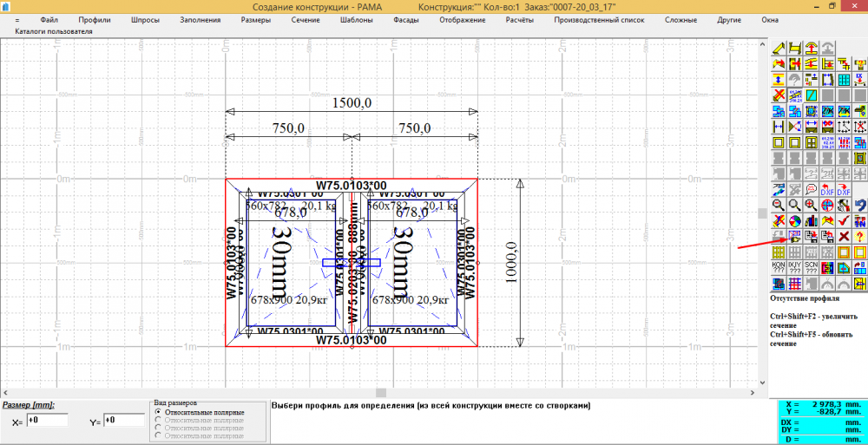Open the Размеры menu
The height and width of the screenshot is (445, 868).
[x=256, y=20]
